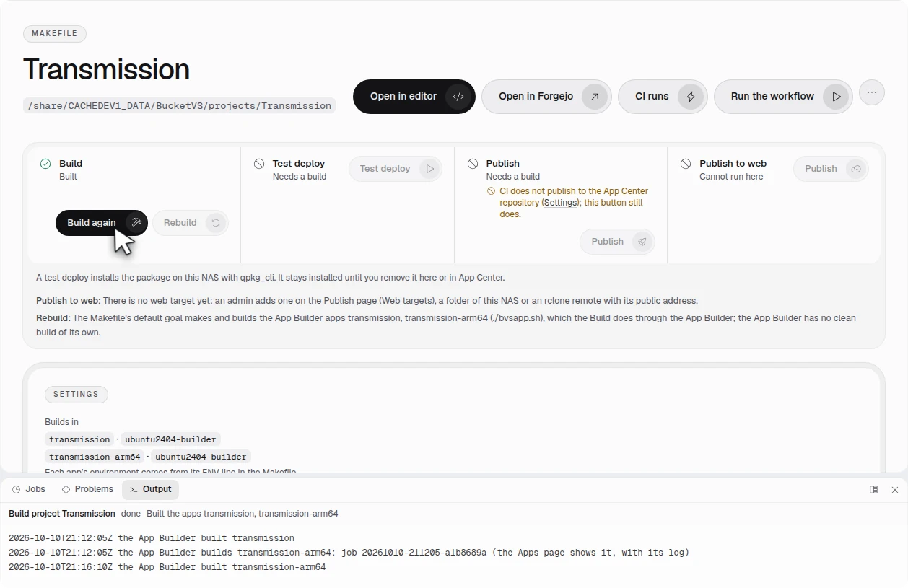
Task: Click the arrow icon next to Open in Forgejo
Action: pyautogui.click(x=594, y=97)
